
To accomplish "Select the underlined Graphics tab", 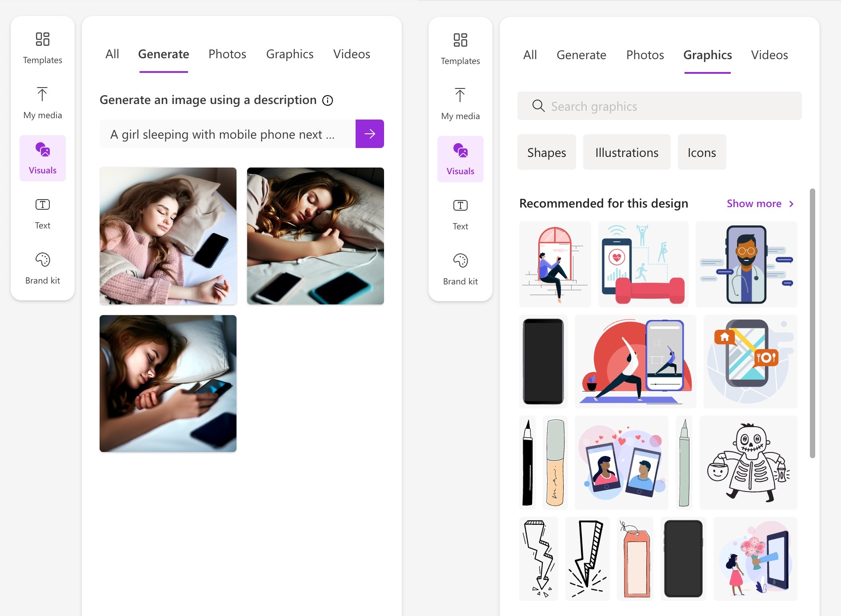I will pos(707,55).
